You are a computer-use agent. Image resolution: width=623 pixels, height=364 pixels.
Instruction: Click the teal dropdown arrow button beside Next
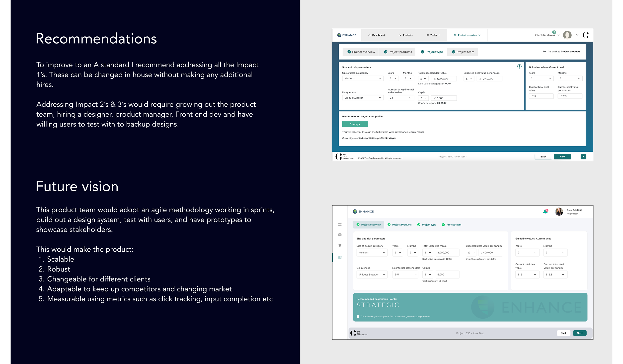click(583, 156)
